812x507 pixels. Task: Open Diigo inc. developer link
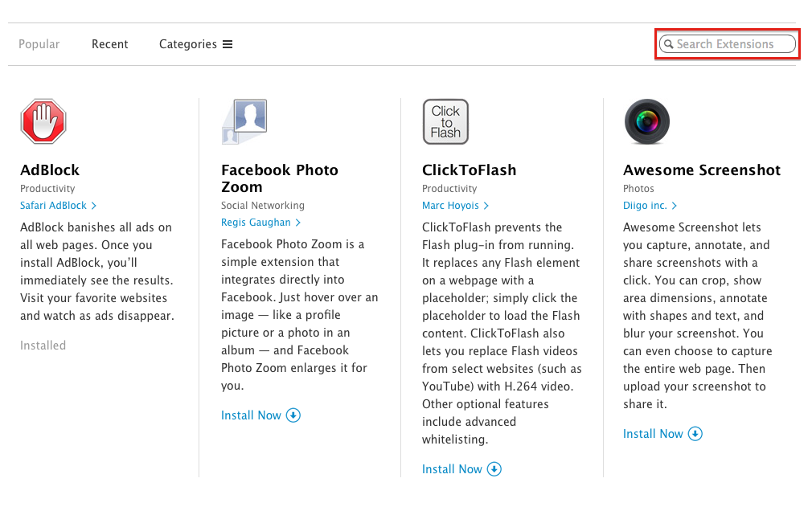click(645, 206)
